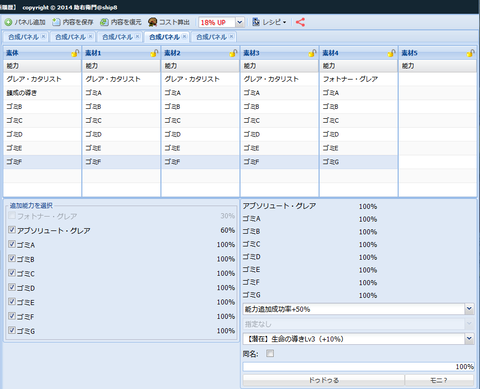480x389 pixels.
Task: Close the third 合成パネル tab
Action: click(137, 37)
